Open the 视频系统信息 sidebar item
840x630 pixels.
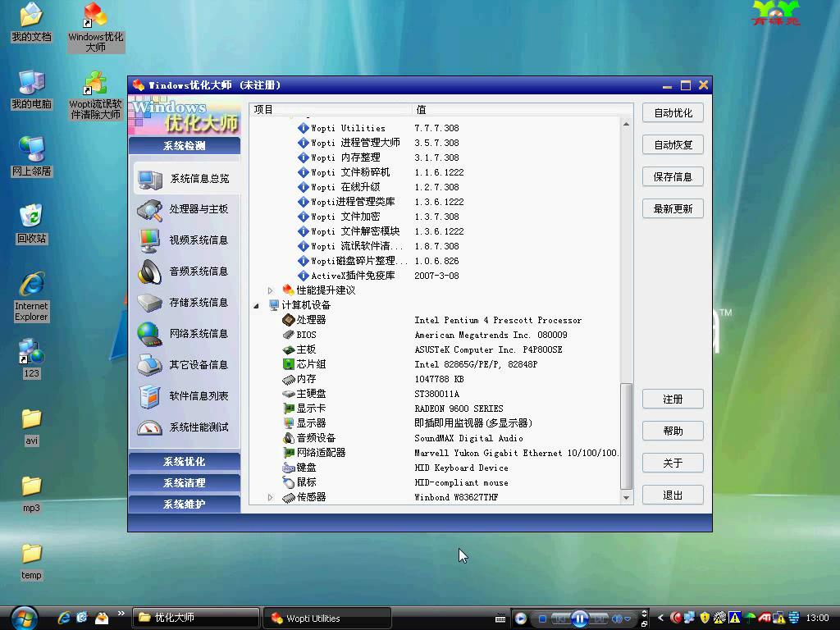coord(185,240)
